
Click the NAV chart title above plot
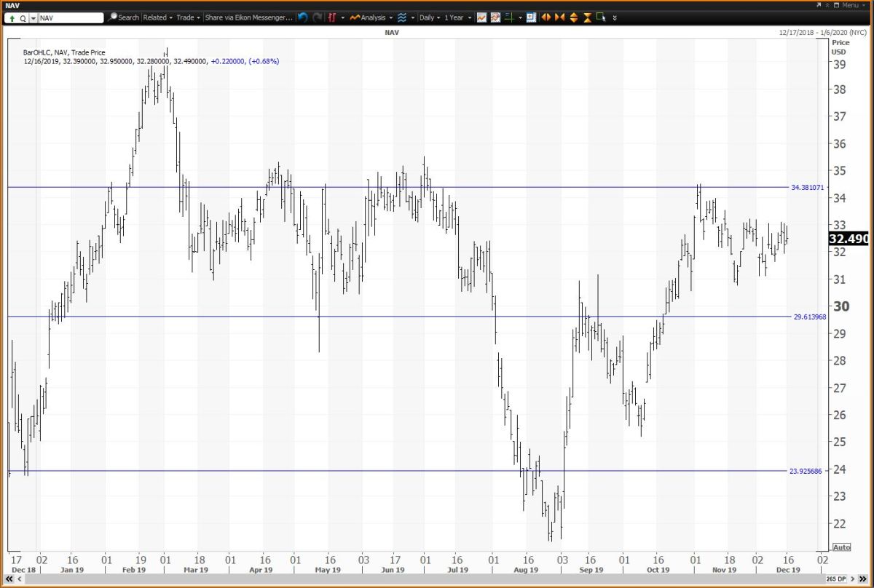pos(391,33)
